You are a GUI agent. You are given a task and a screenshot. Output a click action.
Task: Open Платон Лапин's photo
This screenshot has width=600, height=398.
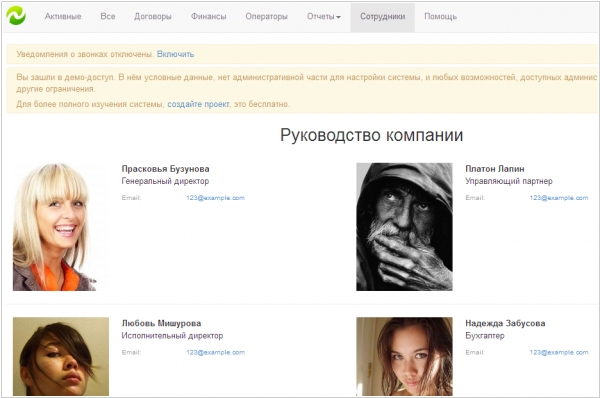404,227
